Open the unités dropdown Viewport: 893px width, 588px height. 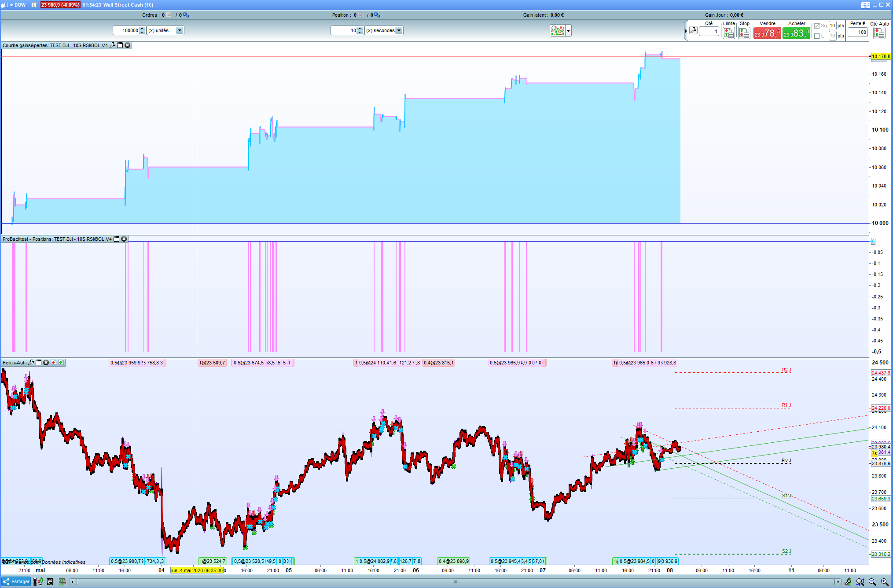click(x=180, y=30)
